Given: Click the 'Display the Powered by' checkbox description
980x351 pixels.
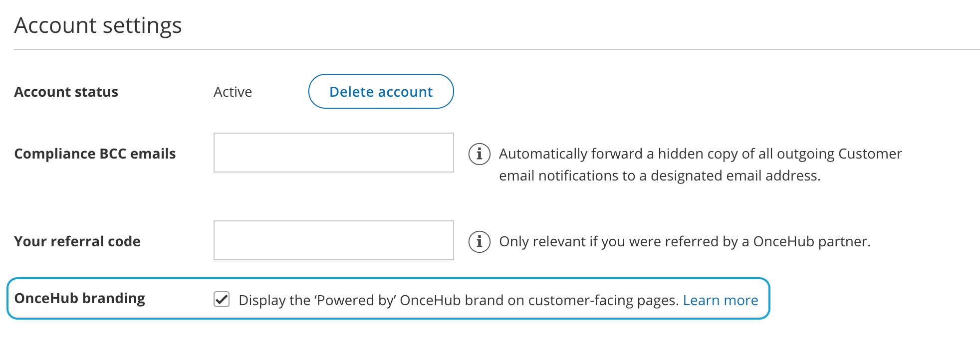Looking at the screenshot, I should [x=458, y=300].
